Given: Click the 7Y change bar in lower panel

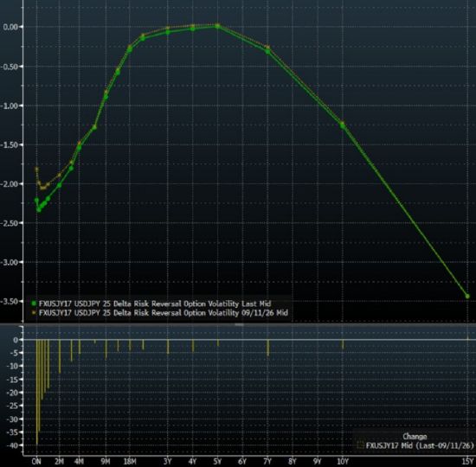Looking at the screenshot, I should click(267, 348).
